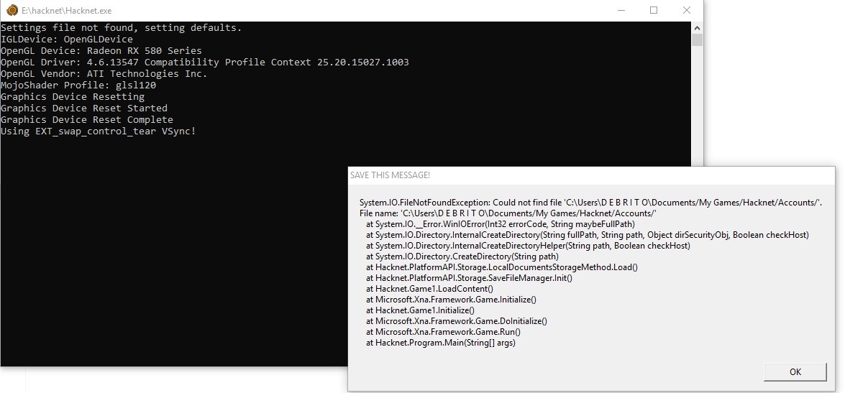Screen dimensions: 868x393
Task: Click the Hacknet console window icon
Action: [x=12, y=11]
